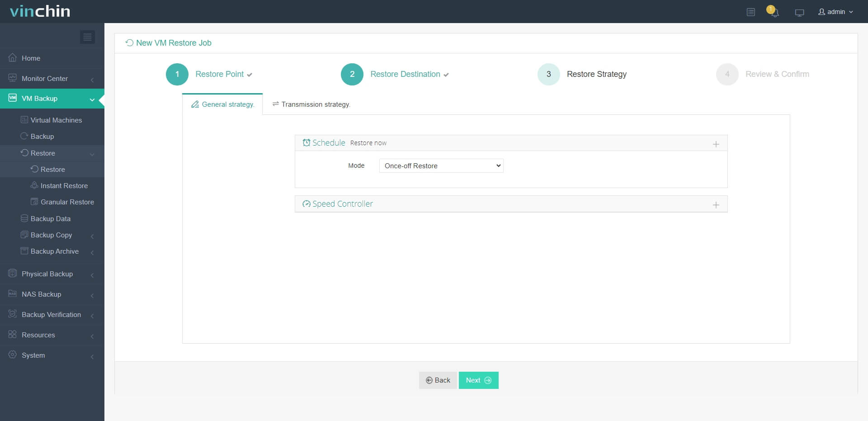Click the Backup Data sidebar icon
This screenshot has width=868, height=421.
point(24,218)
